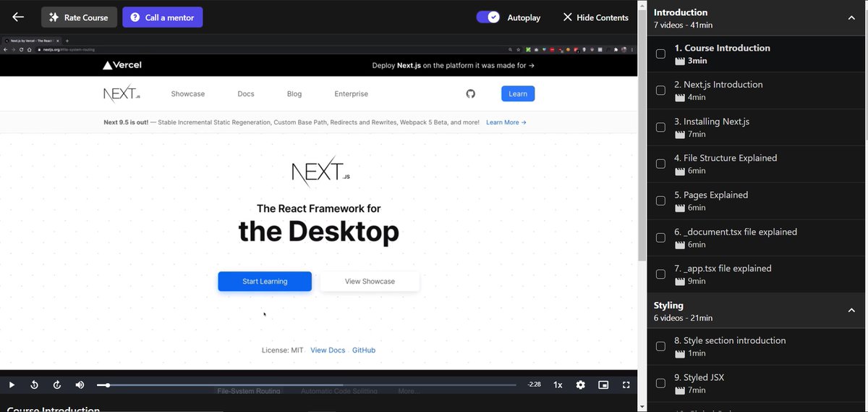Screen dimensions: 868x412
Task: Open Blog in the Next.js navbar
Action: tap(294, 94)
